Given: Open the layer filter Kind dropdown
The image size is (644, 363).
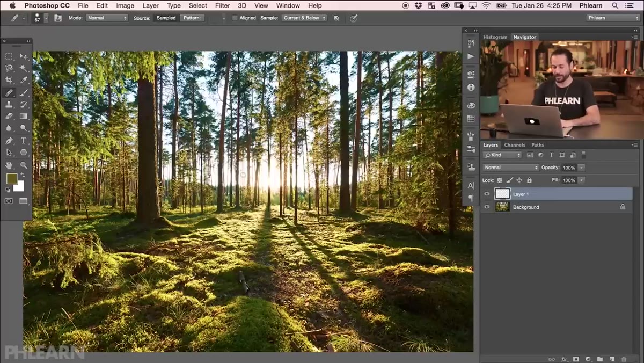Looking at the screenshot, I should [x=502, y=155].
